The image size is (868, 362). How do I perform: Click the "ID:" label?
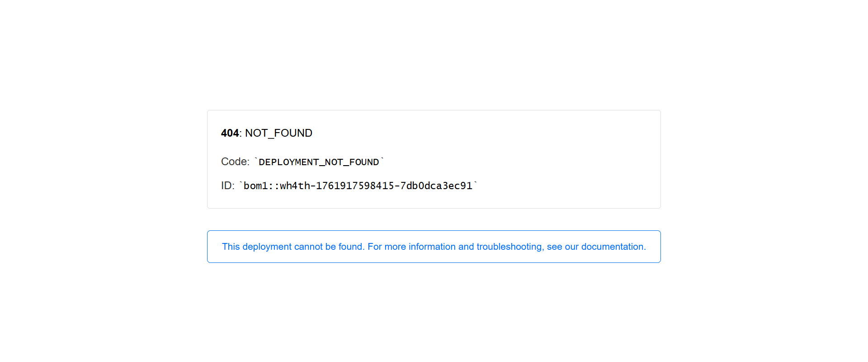[227, 186]
